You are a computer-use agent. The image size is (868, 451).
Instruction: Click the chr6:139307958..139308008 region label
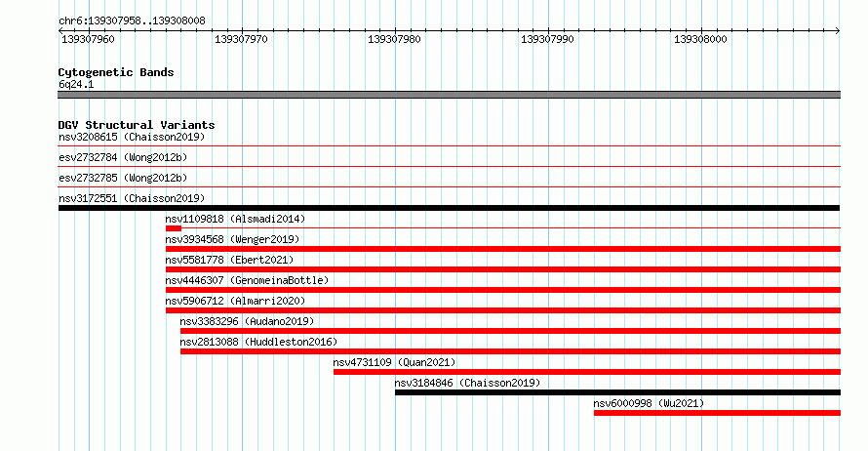pyautogui.click(x=132, y=21)
